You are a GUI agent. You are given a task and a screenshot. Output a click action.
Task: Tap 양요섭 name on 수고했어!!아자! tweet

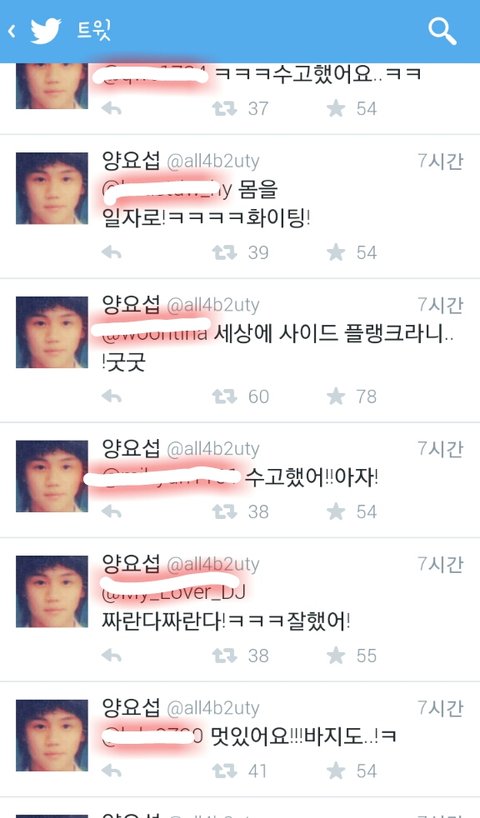click(131, 449)
